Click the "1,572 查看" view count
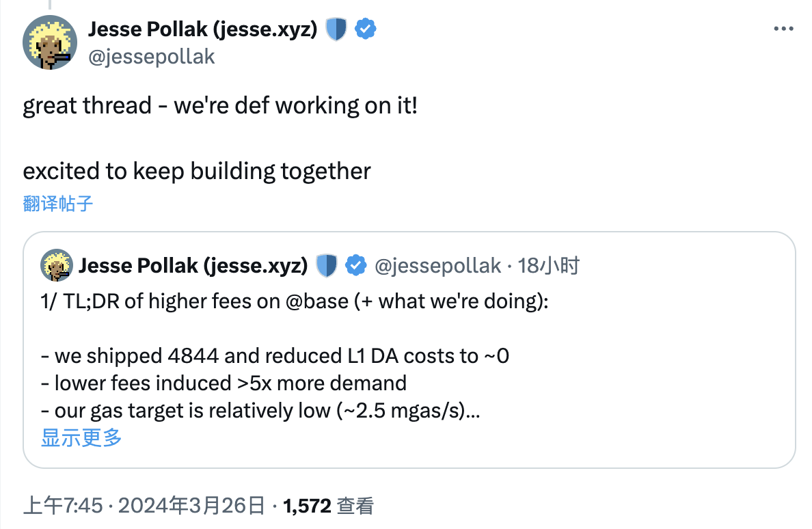 pos(329,506)
